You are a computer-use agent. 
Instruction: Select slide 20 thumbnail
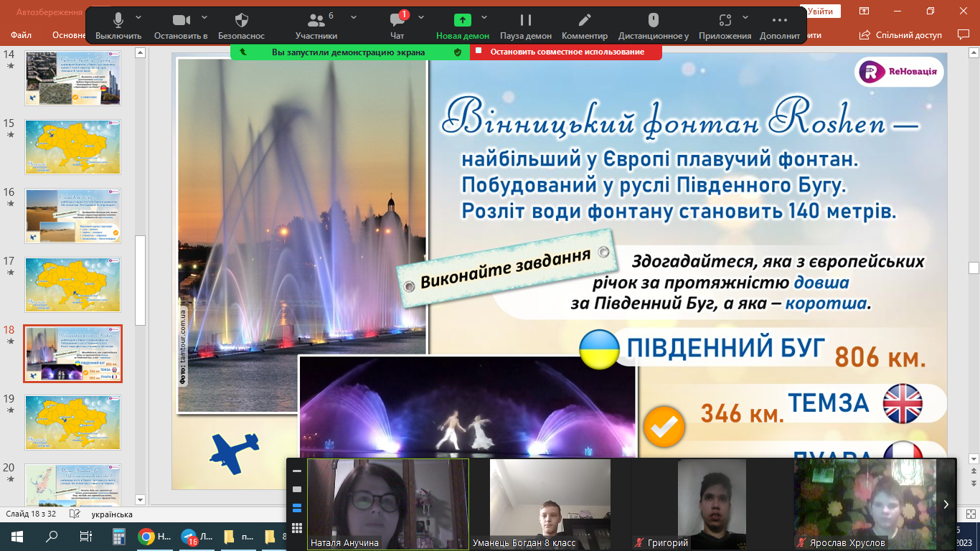[73, 484]
